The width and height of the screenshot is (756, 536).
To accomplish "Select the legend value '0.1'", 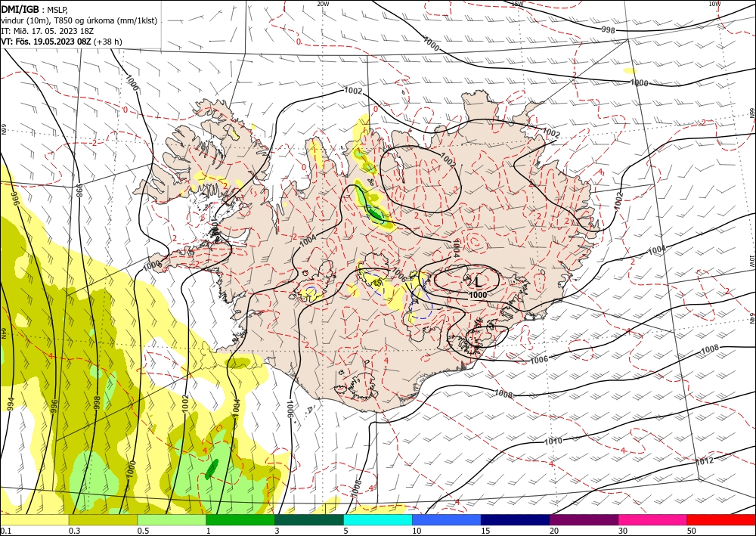I will coord(5,531).
